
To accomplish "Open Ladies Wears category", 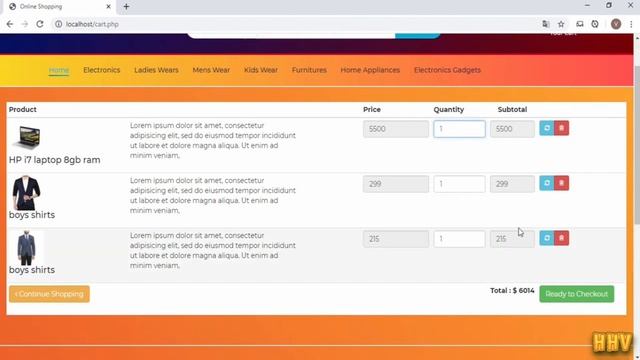I will 156,70.
